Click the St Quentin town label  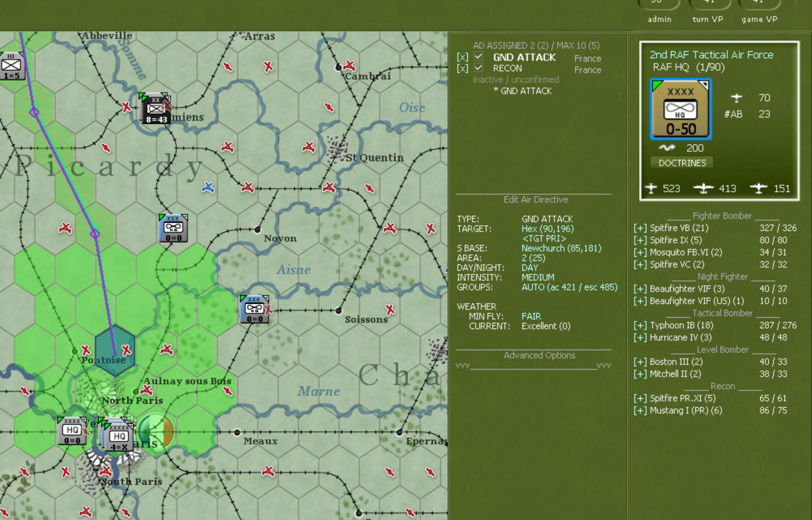pyautogui.click(x=375, y=158)
